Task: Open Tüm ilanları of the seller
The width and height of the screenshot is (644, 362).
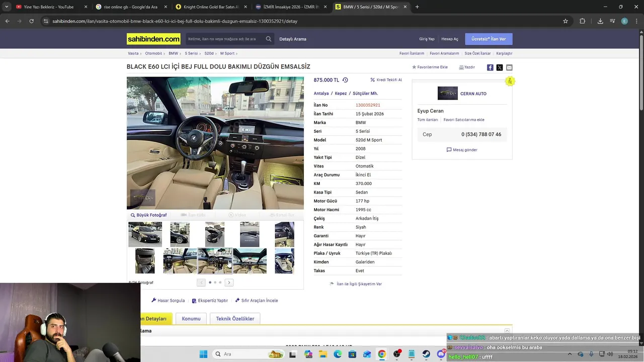Action: [428, 120]
